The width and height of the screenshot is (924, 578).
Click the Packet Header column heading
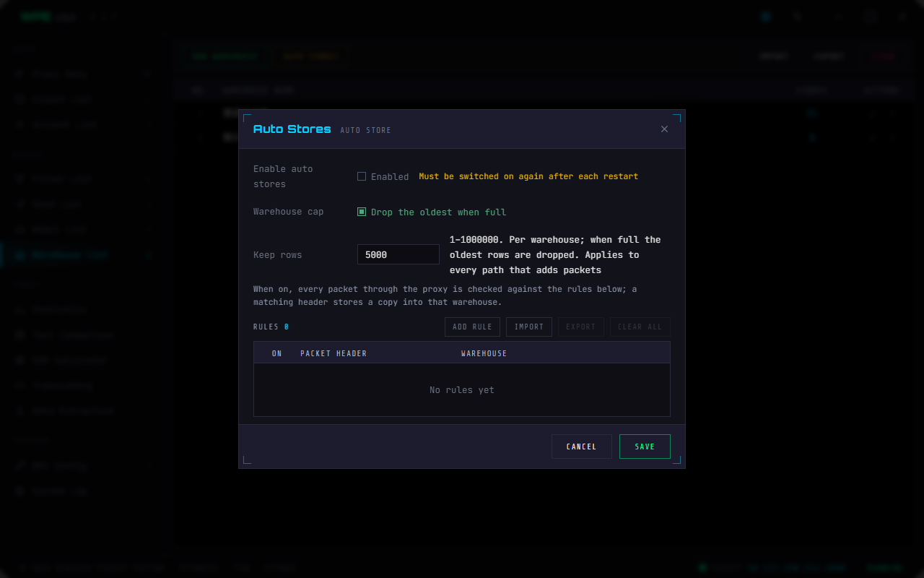[334, 353]
